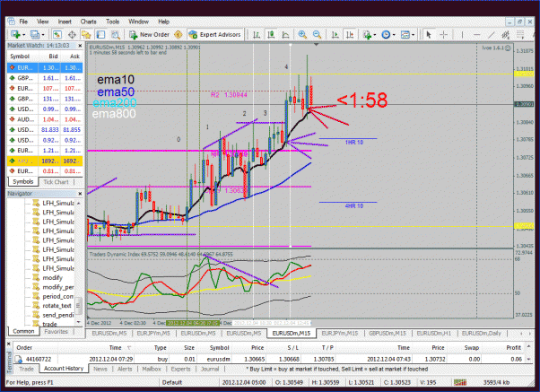Open the Profiles toolbar icon
540x392 pixels.
tap(34, 34)
